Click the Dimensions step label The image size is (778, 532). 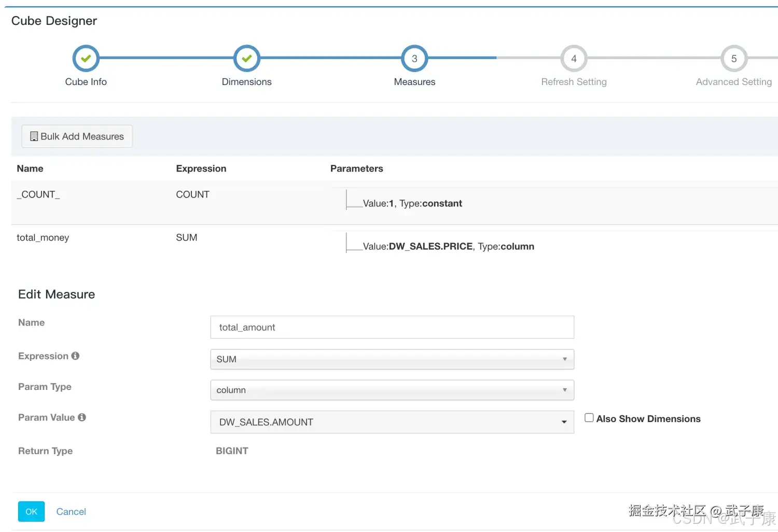[x=246, y=82]
